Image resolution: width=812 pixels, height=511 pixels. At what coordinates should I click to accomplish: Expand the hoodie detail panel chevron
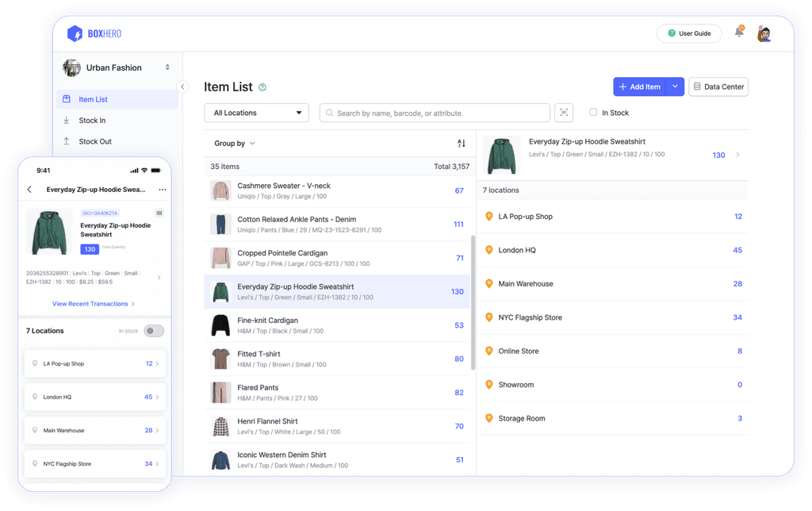pos(737,155)
